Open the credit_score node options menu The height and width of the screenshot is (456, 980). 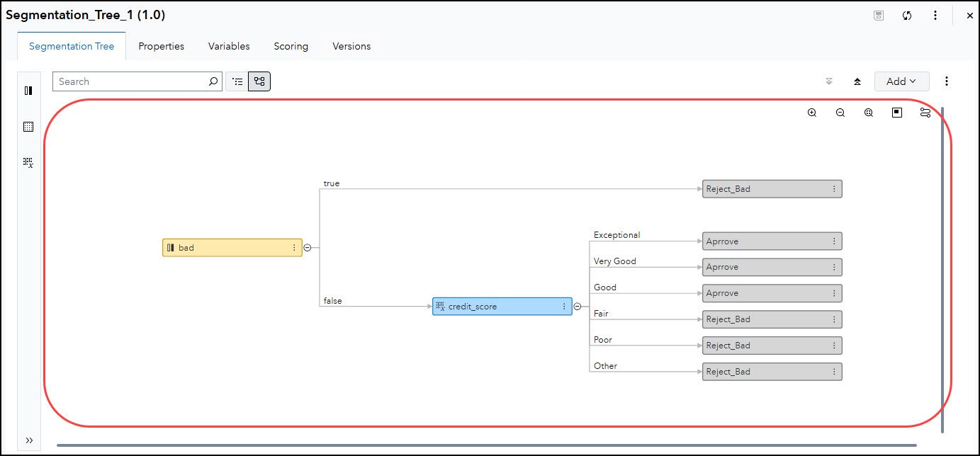[x=563, y=306]
